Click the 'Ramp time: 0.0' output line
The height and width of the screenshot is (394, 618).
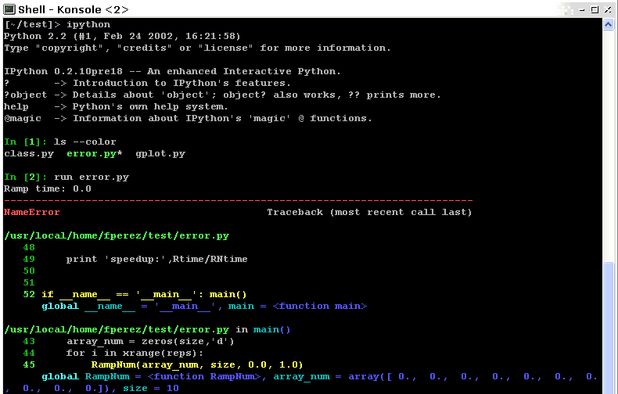pos(48,189)
